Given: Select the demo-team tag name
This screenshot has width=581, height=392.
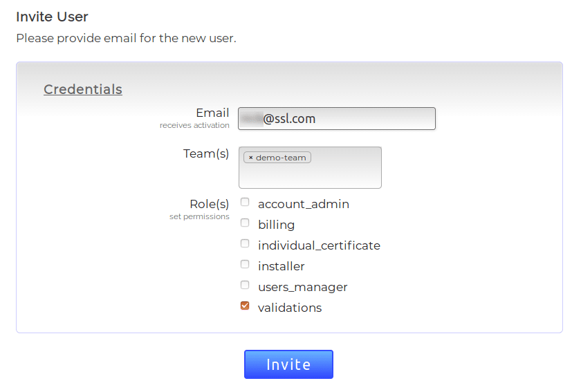Looking at the screenshot, I should 281,158.
